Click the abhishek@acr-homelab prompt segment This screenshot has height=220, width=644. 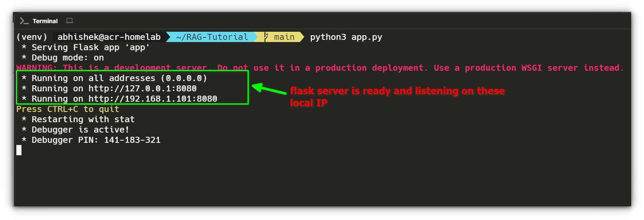click(x=109, y=37)
